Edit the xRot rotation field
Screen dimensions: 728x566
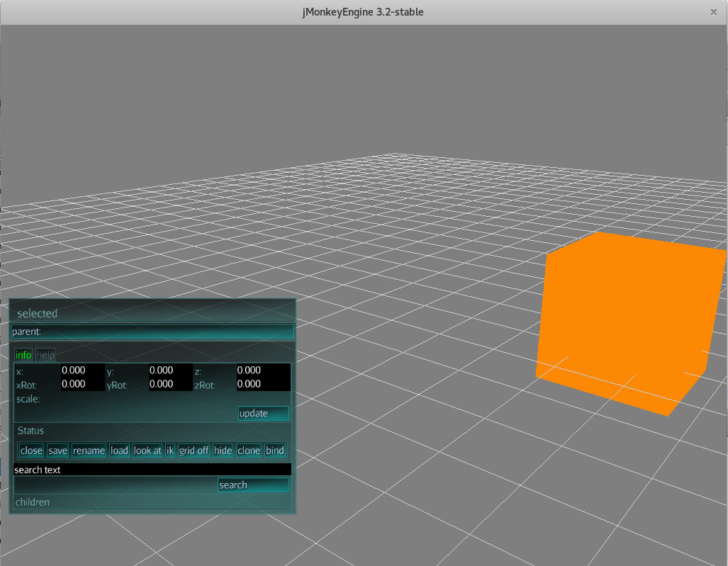click(83, 384)
